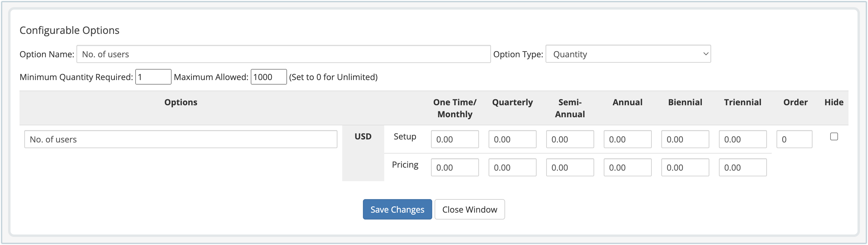
Task: Focus the Triennial Pricing field
Action: (743, 168)
